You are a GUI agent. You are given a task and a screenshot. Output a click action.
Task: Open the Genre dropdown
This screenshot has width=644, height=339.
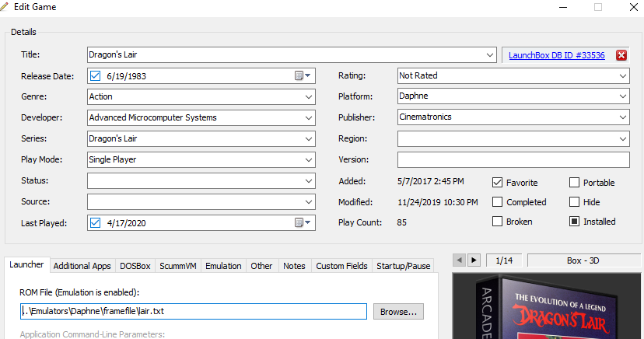(x=309, y=97)
